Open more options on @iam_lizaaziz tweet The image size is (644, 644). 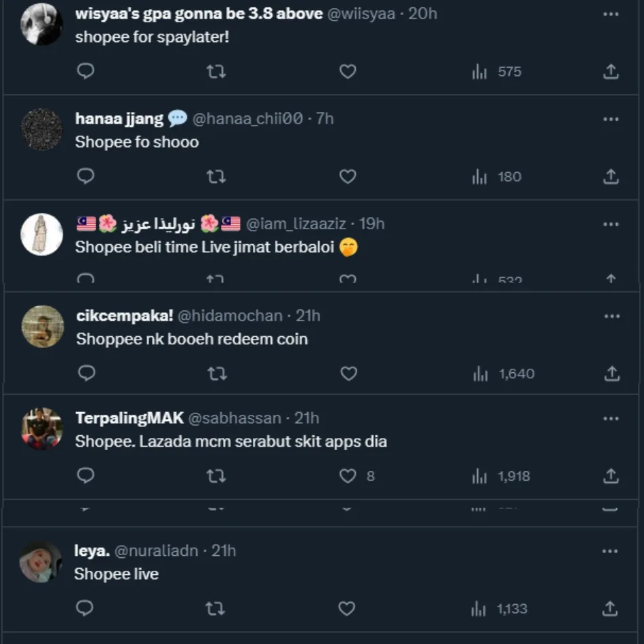tap(611, 224)
